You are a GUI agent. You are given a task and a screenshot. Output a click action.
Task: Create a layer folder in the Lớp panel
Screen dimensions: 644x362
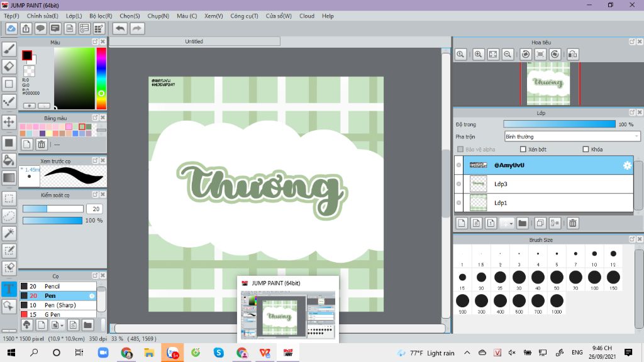click(523, 223)
